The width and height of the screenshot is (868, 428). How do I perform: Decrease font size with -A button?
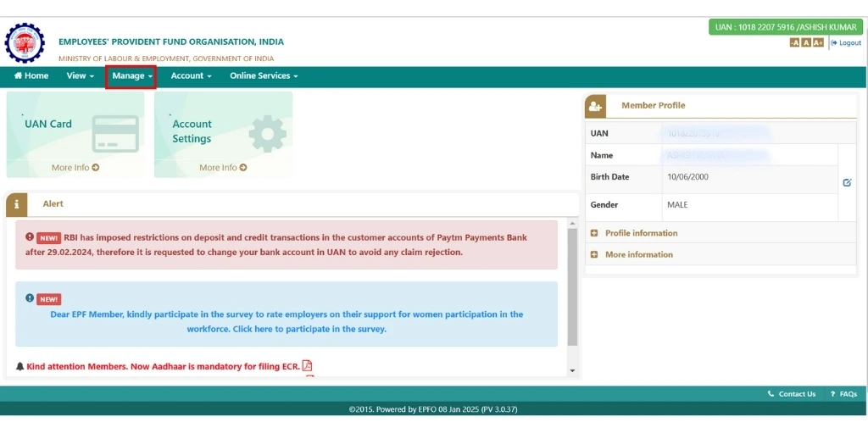795,42
